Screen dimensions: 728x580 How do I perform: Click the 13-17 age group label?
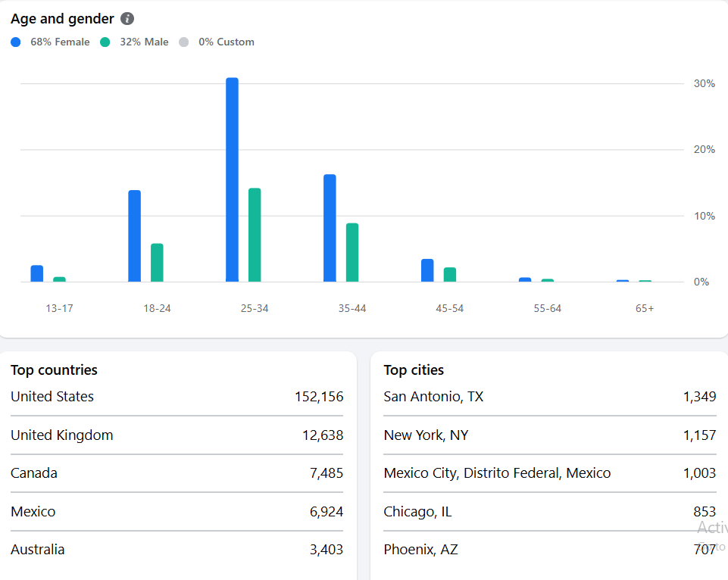[x=59, y=308]
